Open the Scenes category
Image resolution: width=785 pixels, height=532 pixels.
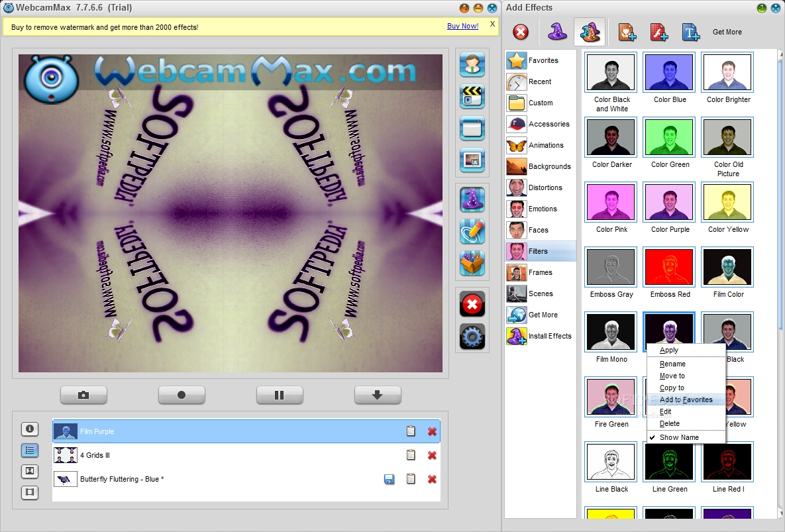(x=541, y=293)
